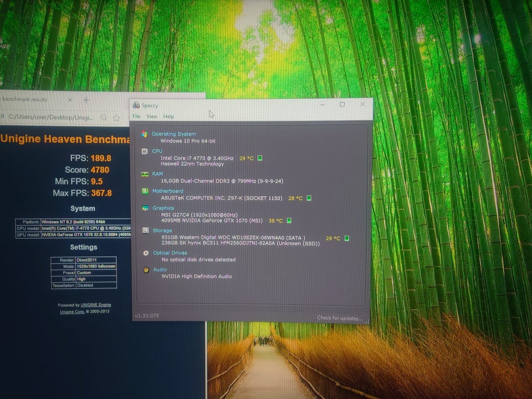Click the Storage drive icon
The width and height of the screenshot is (532, 399).
(x=145, y=231)
